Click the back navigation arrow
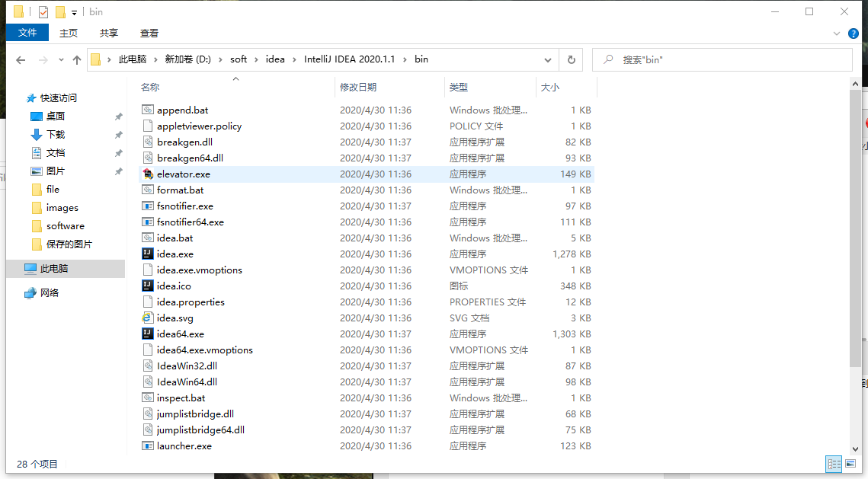 (21, 59)
